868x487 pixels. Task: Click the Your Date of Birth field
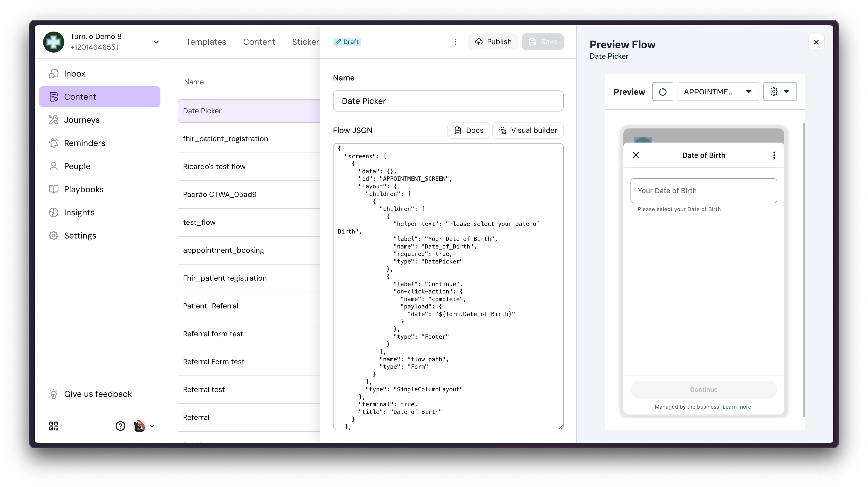pos(704,191)
